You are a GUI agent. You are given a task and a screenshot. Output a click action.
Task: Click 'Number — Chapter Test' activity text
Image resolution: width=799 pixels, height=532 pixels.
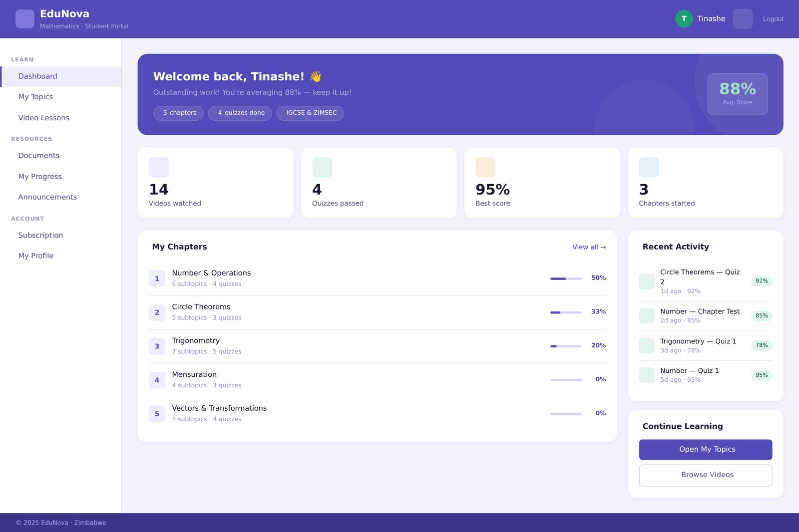tap(700, 311)
